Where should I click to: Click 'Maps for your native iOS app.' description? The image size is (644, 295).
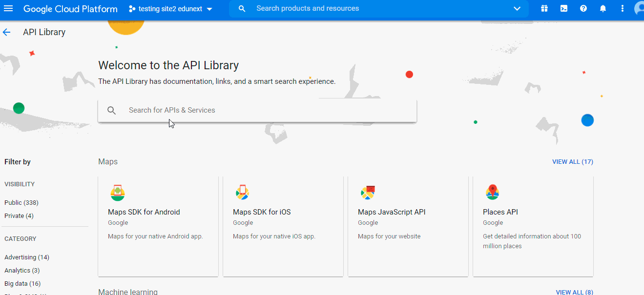tap(274, 236)
